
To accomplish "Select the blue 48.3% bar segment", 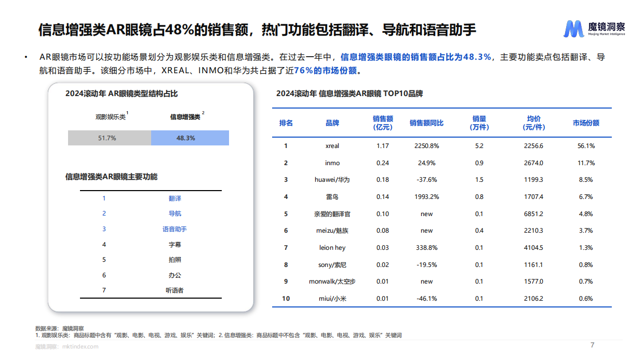I will 190,138.
